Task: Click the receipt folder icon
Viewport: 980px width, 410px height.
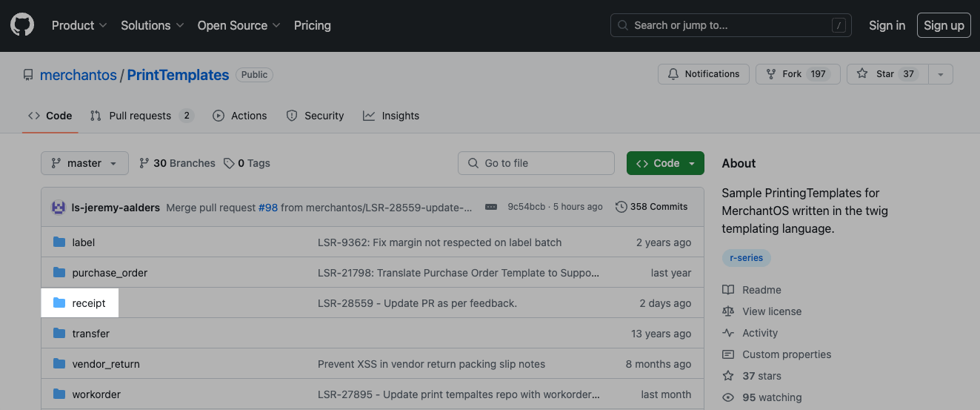Action: pyautogui.click(x=59, y=303)
